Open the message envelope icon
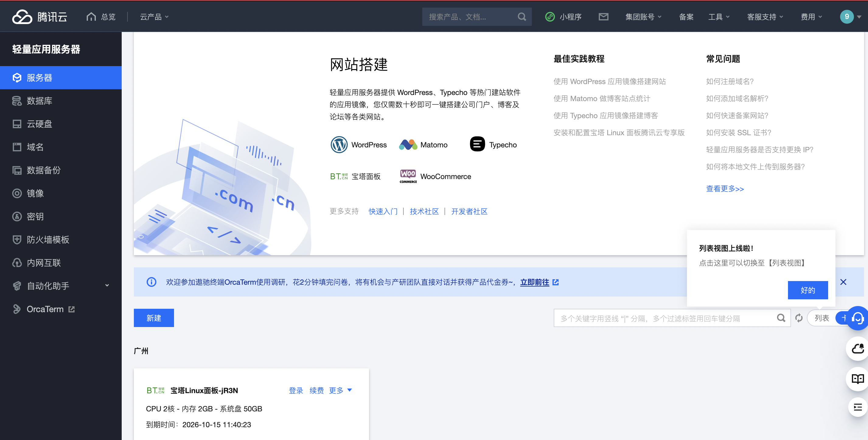The image size is (868, 440). point(603,16)
